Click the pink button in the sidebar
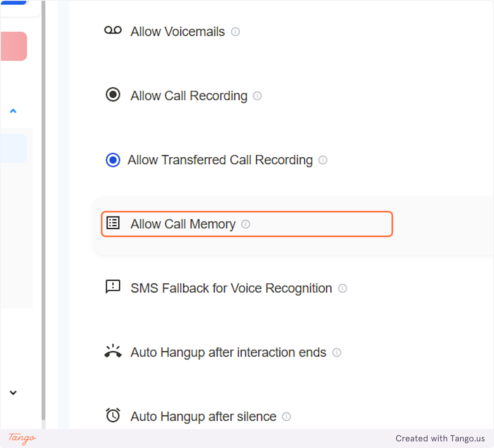This screenshot has width=494, height=448. point(14,46)
